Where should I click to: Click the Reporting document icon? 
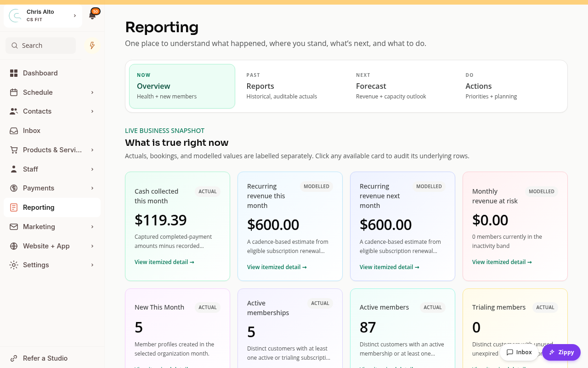pos(14,207)
